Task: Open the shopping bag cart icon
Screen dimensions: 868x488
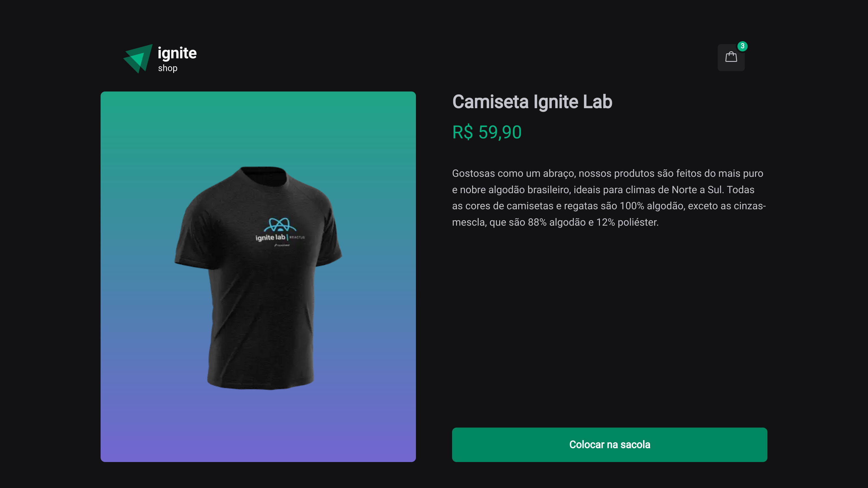Action: [x=731, y=58]
